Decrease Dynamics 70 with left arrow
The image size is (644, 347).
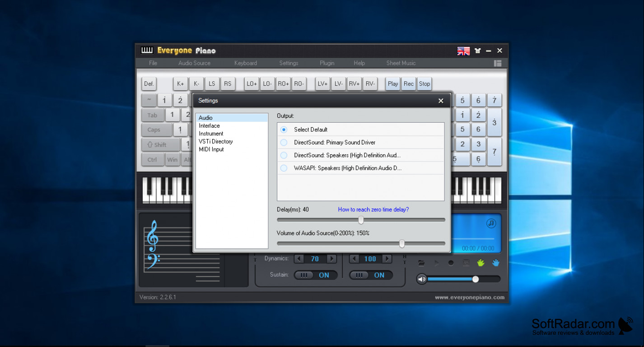(x=299, y=259)
